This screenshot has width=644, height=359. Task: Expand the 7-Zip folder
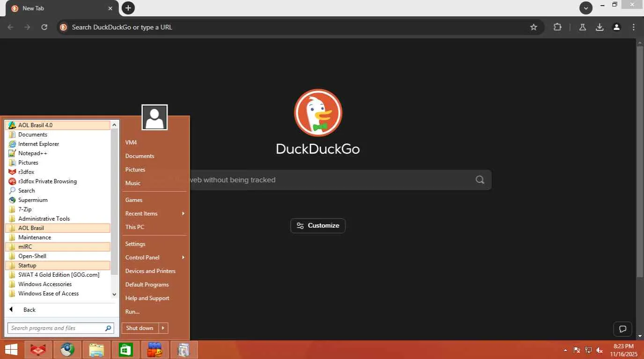tap(58, 209)
